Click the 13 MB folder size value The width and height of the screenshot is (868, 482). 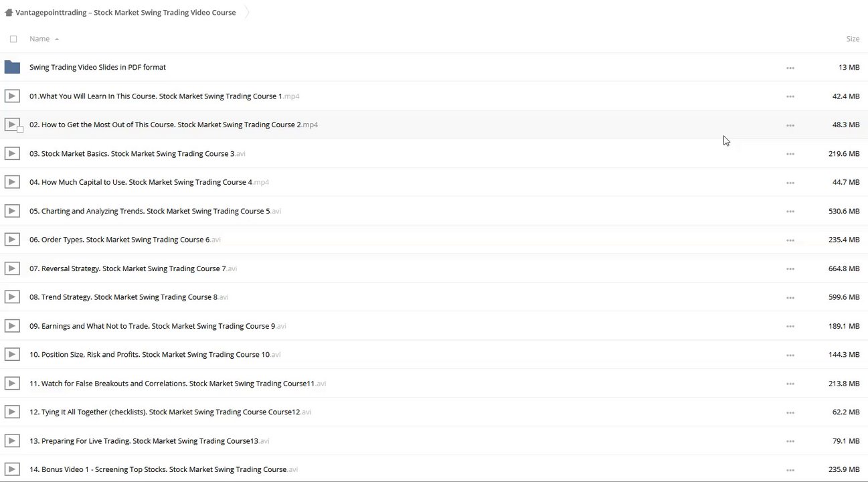pyautogui.click(x=849, y=67)
